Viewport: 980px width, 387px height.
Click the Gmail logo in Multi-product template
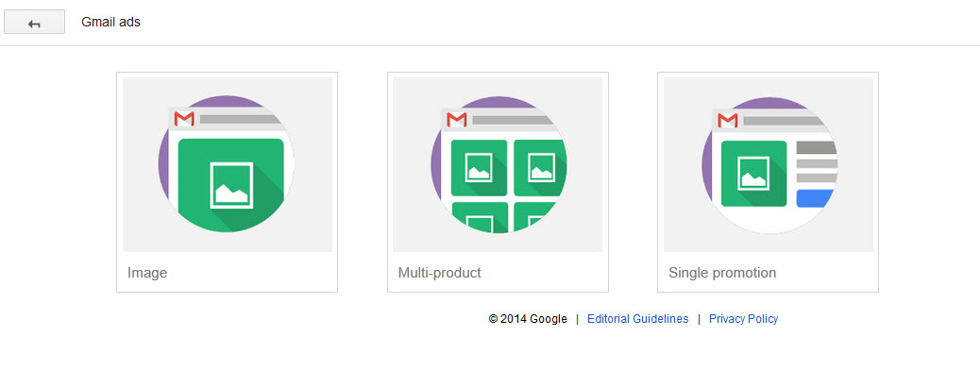457,120
